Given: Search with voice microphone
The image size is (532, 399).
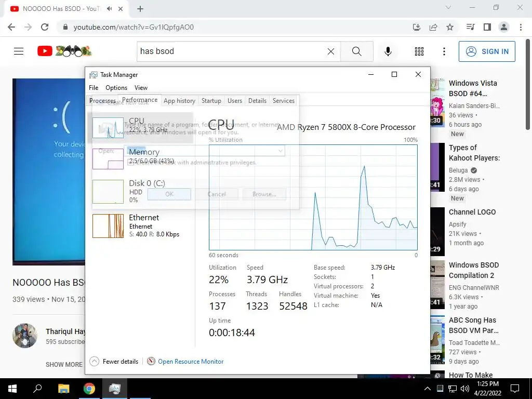Looking at the screenshot, I should (x=388, y=51).
